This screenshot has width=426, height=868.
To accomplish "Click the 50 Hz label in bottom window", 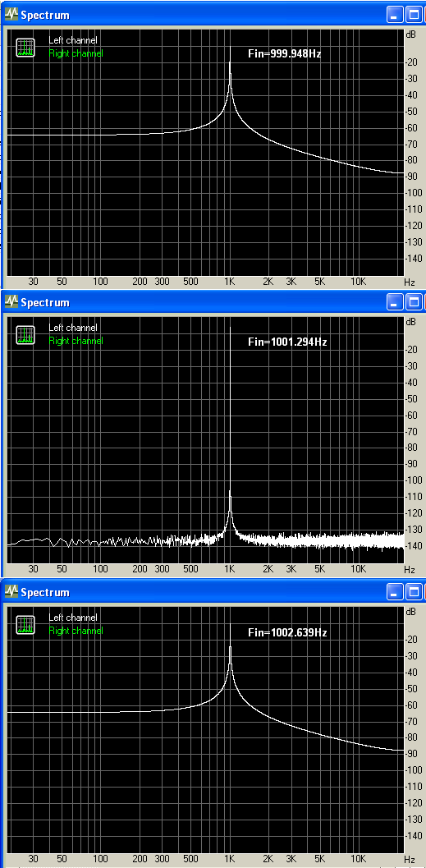I will 62,859.
